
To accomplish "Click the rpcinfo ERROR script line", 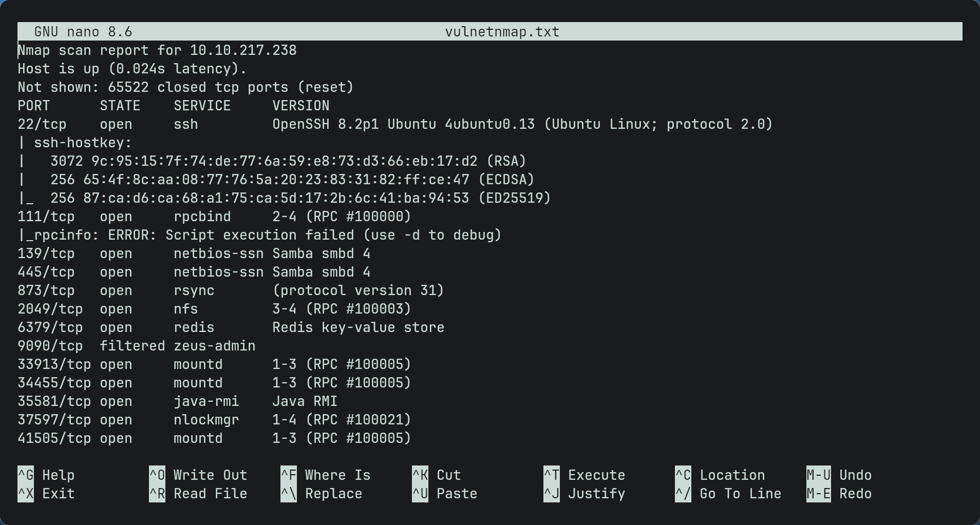I will pos(260,235).
